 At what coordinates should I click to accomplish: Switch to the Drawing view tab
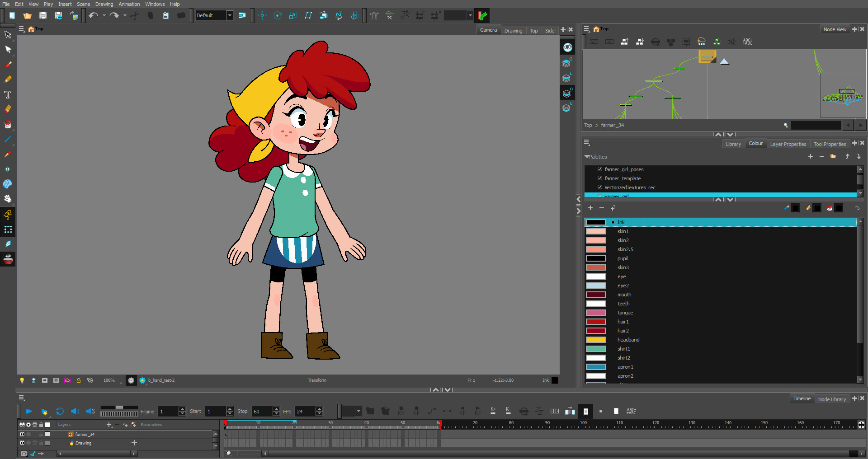click(513, 31)
